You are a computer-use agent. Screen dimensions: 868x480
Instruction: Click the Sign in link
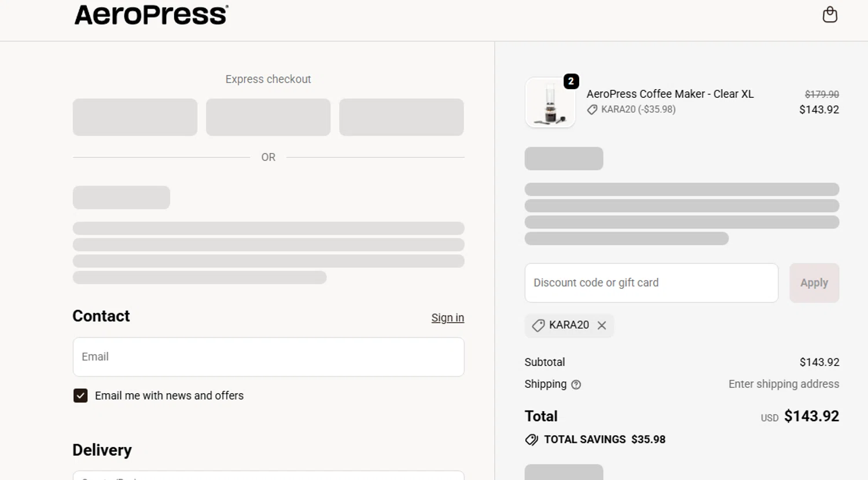pyautogui.click(x=447, y=318)
